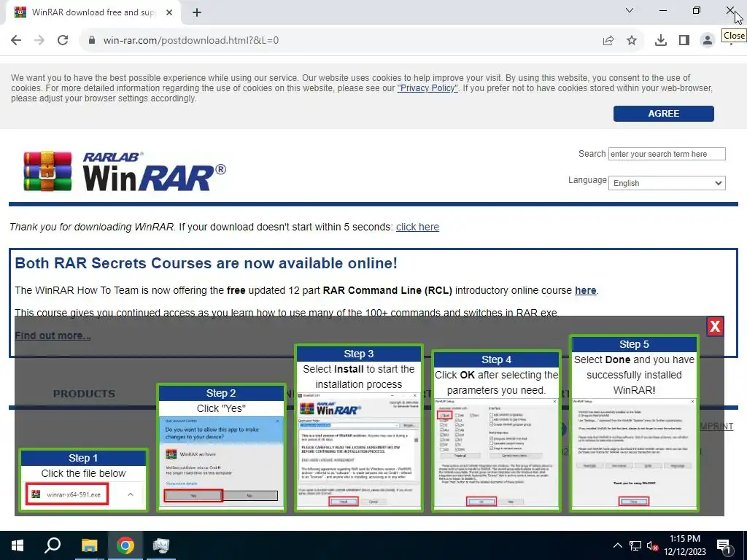
Task: Click the browser forward arrow
Action: (39, 40)
